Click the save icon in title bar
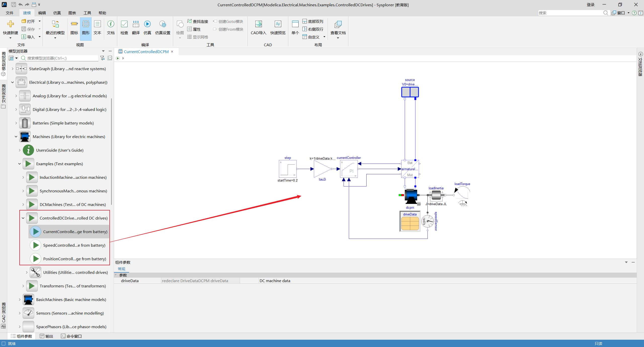The width and height of the screenshot is (644, 347). click(x=14, y=5)
